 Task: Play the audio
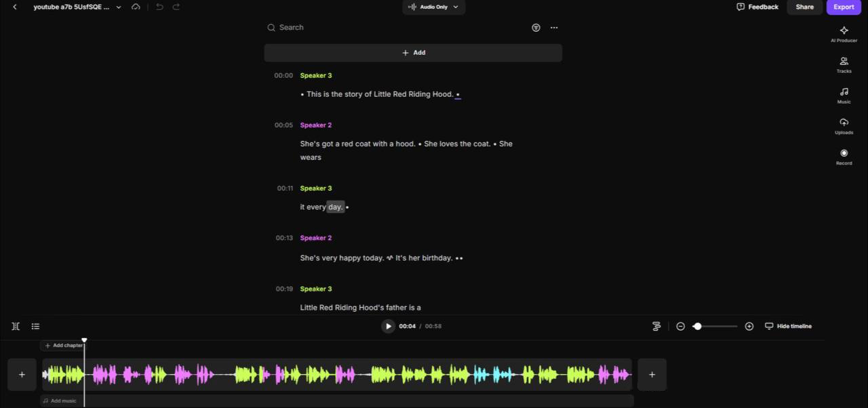(x=388, y=327)
